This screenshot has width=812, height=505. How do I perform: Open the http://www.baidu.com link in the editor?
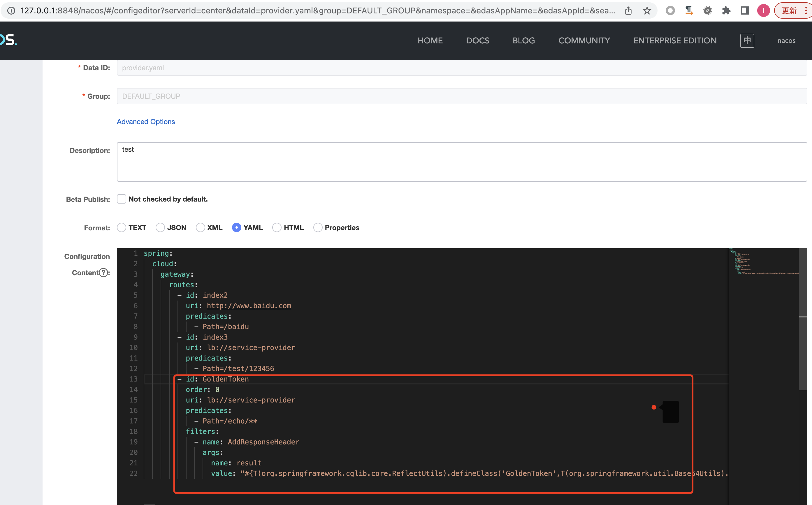249,306
